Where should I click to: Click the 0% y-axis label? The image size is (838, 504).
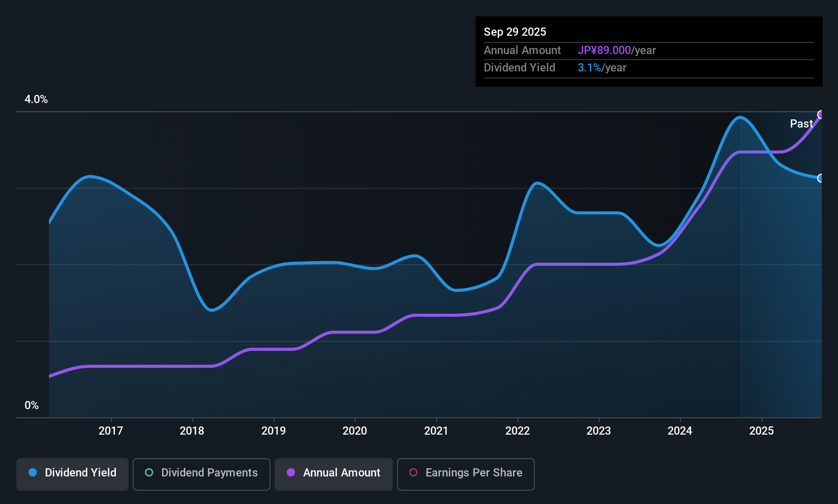[32, 406]
